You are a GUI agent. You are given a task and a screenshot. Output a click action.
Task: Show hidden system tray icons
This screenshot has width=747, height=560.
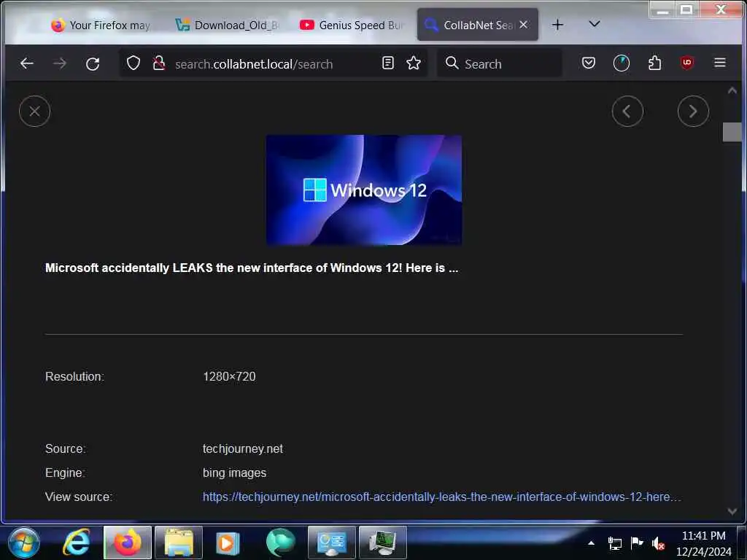pos(591,542)
